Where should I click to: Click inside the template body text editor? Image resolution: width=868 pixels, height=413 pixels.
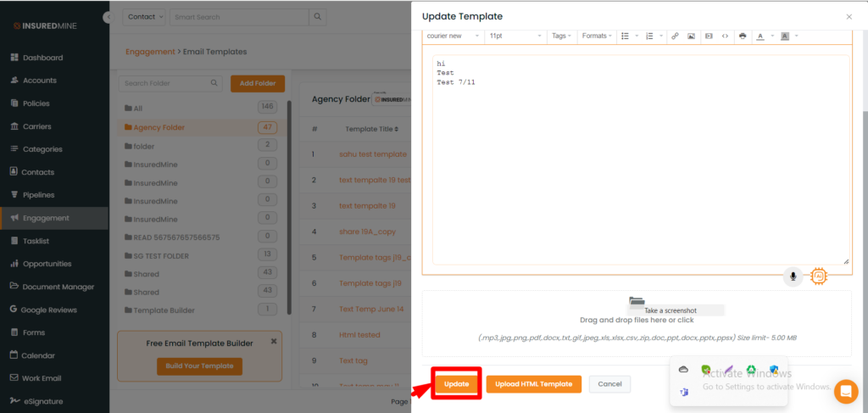pos(641,159)
